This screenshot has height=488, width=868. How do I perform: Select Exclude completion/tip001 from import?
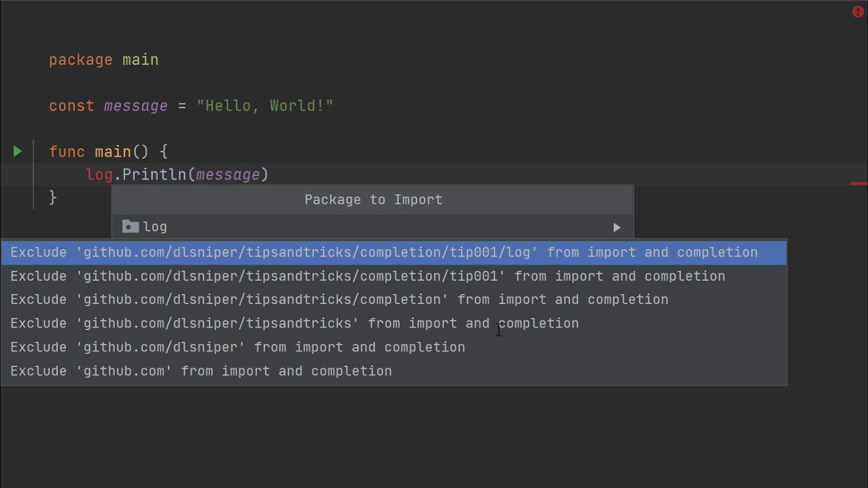(393, 277)
